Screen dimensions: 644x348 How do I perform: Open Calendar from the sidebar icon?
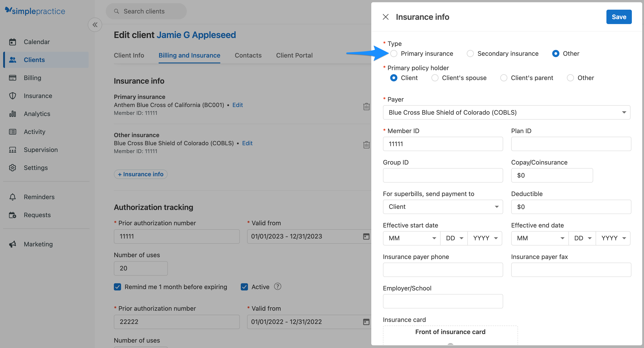point(13,42)
